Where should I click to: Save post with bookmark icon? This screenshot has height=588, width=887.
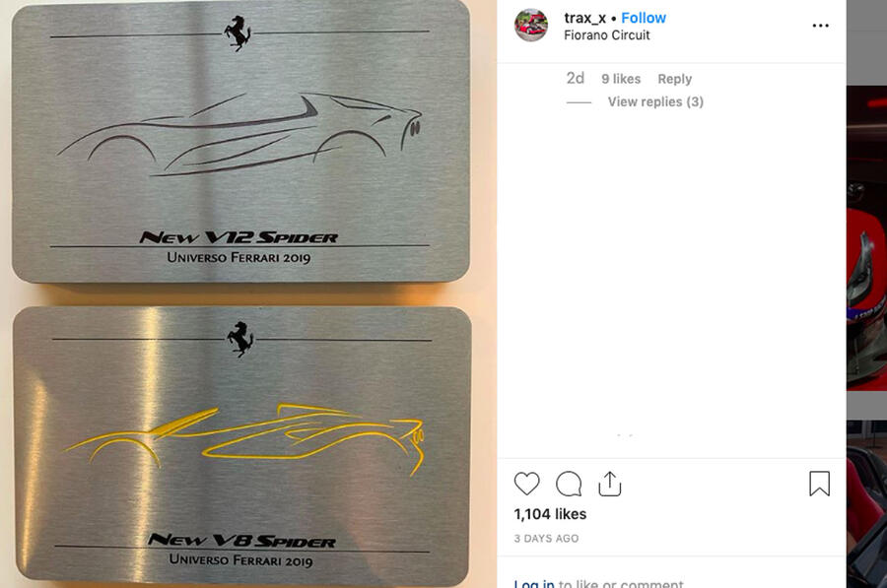tap(819, 484)
